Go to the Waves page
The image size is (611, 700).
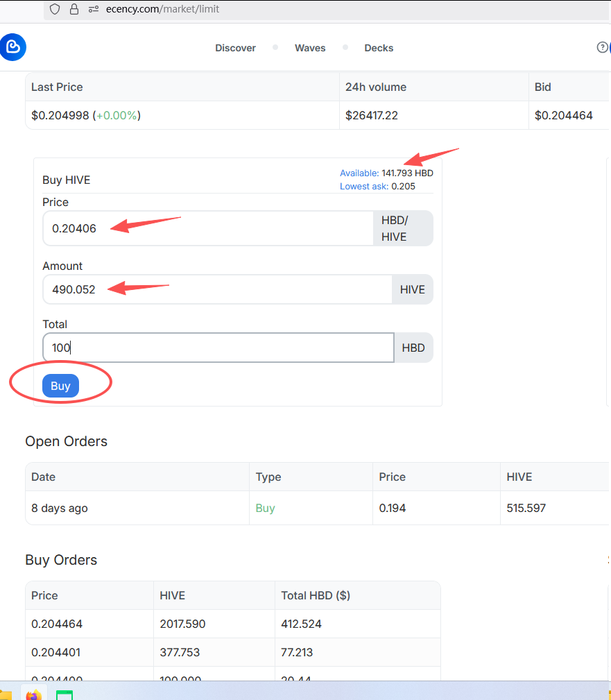tap(310, 48)
